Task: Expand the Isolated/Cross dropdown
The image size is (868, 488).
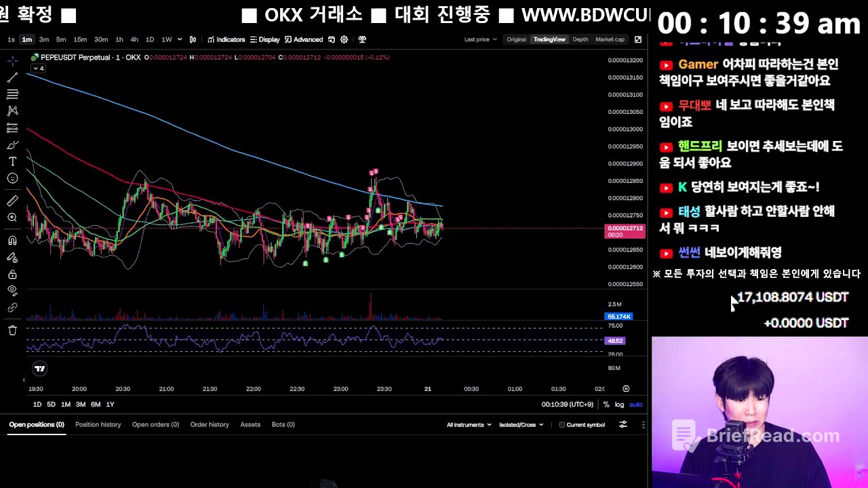Action: 522,425
